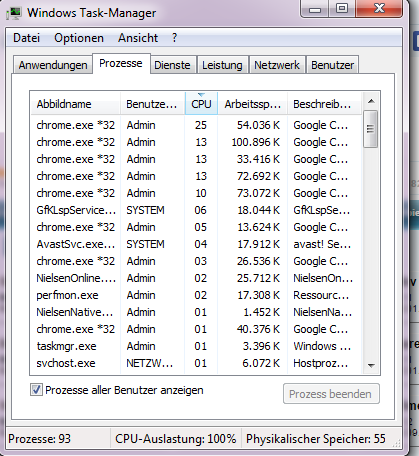The width and height of the screenshot is (419, 456).
Task: Click the scrollbar up arrow
Action: (371, 101)
